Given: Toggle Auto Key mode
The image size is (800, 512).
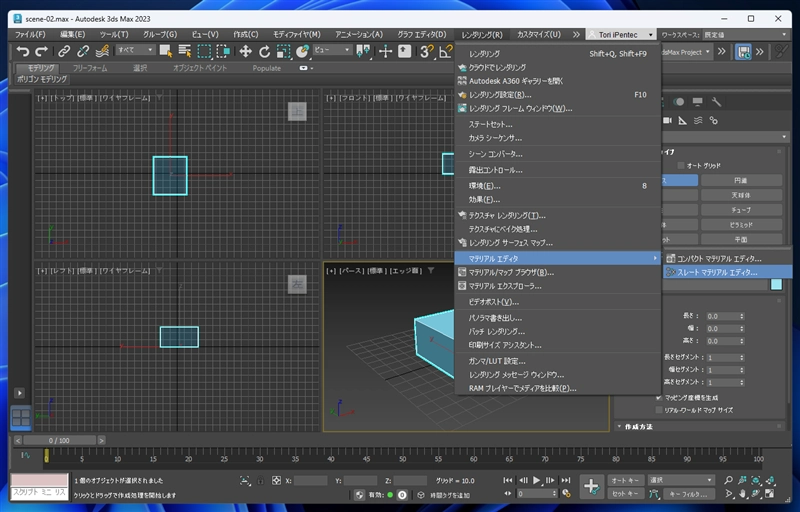Looking at the screenshot, I should (625, 480).
